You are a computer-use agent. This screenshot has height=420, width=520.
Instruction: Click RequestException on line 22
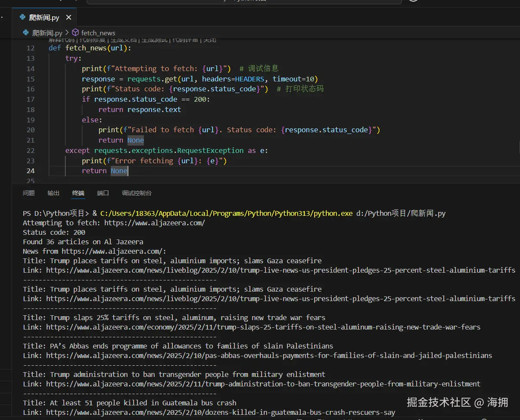[211, 150]
